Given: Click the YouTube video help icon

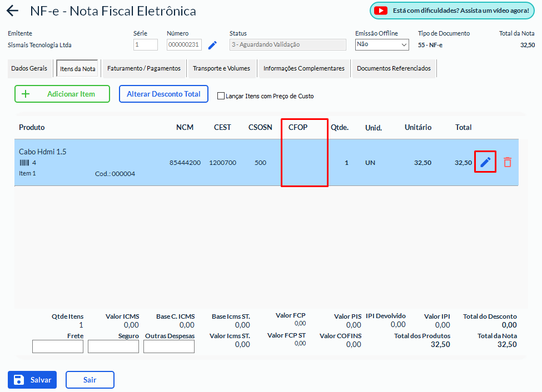Looking at the screenshot, I should tap(380, 11).
